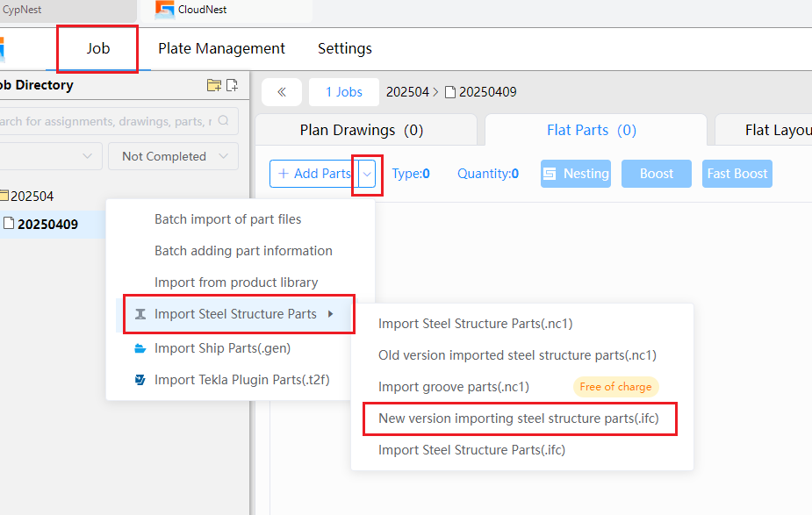
Task: Click the new folder icon in Job Directory
Action: point(214,85)
